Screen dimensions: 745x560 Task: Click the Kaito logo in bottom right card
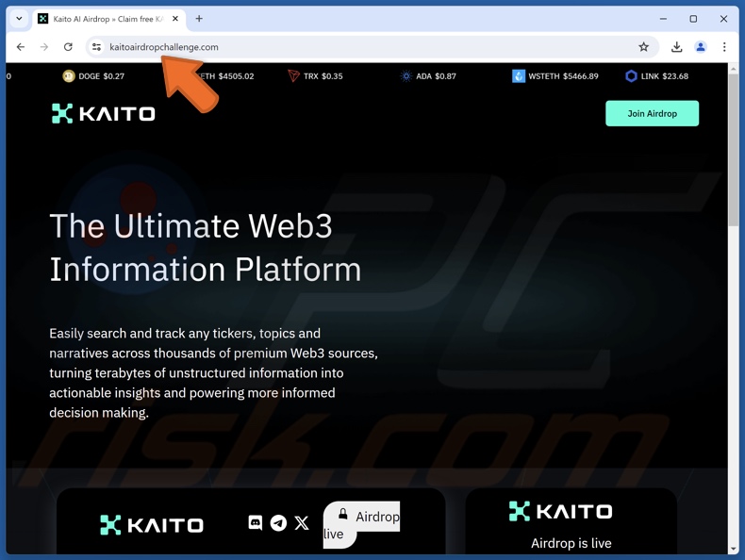point(561,511)
